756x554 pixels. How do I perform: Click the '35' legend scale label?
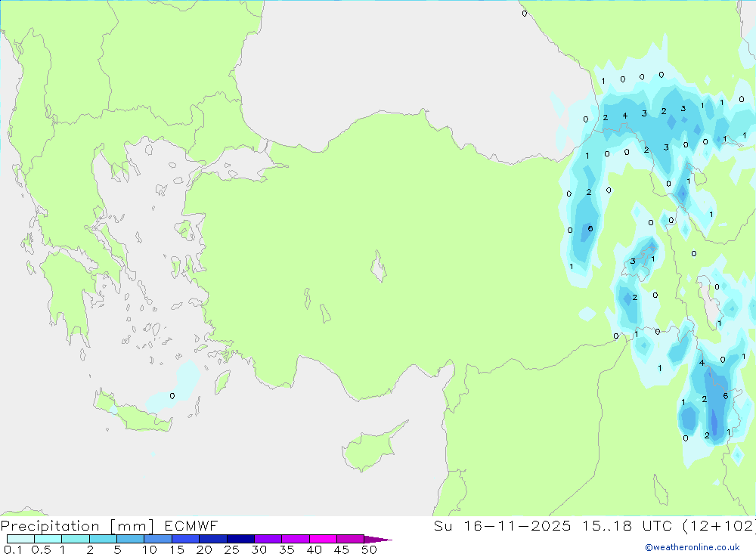click(x=287, y=549)
